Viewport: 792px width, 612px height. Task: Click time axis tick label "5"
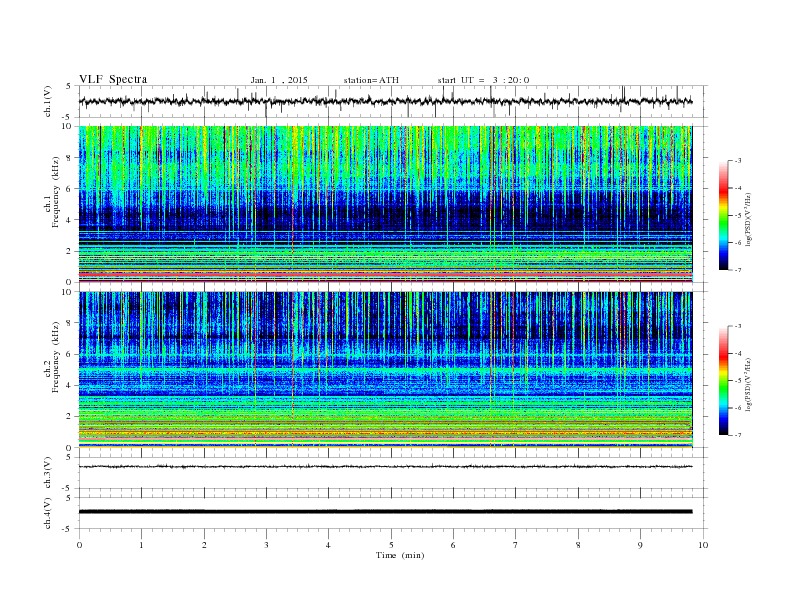pyautogui.click(x=391, y=545)
